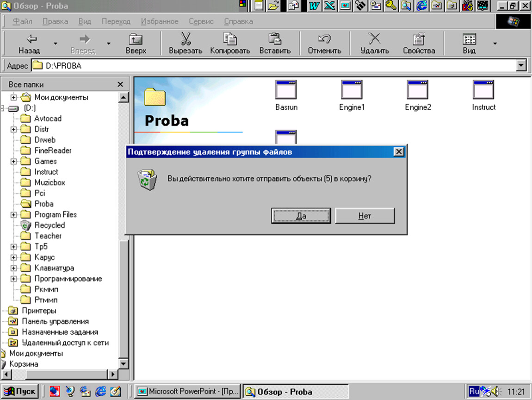Image resolution: width=532 pixels, height=400 pixels.
Task: Click the key icon in the shortcut bar
Action: [391, 6]
